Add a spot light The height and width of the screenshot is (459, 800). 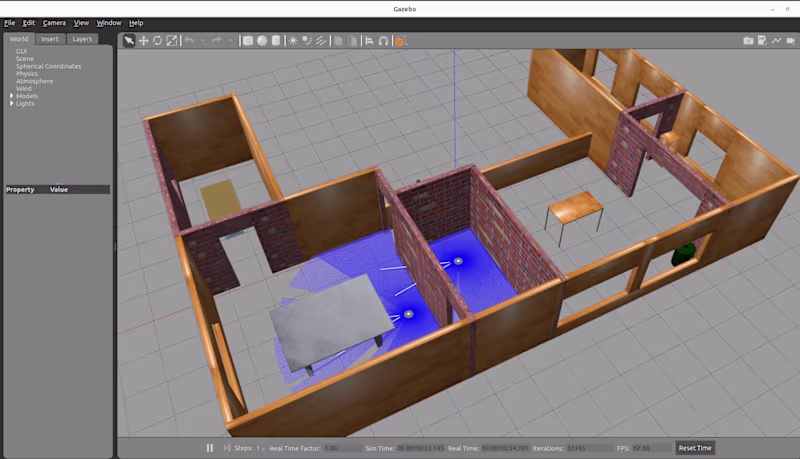307,41
